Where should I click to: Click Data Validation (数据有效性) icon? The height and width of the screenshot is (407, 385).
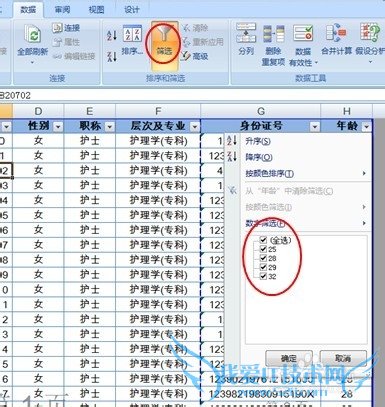(x=303, y=34)
